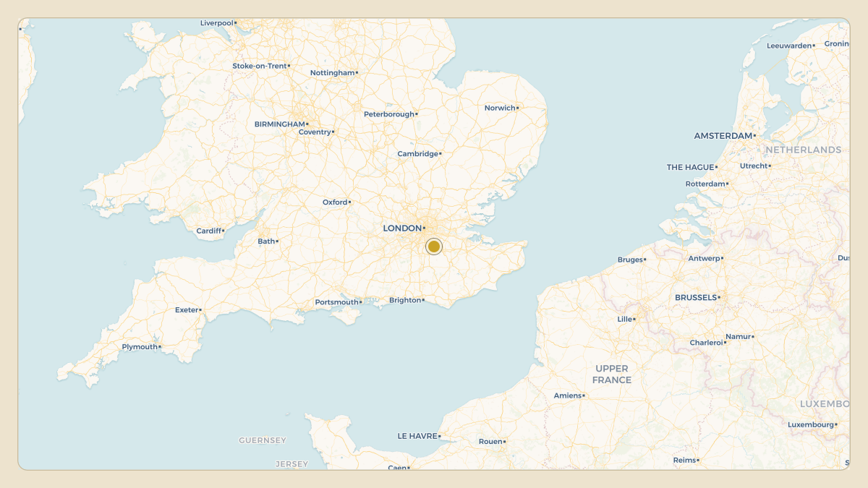Select the Portsmouth label
Screen dimensions: 868x488
(x=337, y=302)
